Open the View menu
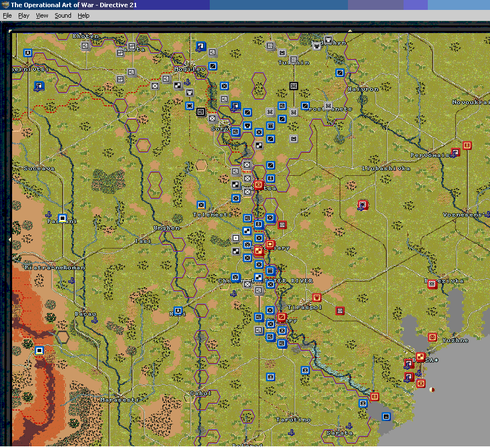This screenshot has width=490, height=448. 42,15
